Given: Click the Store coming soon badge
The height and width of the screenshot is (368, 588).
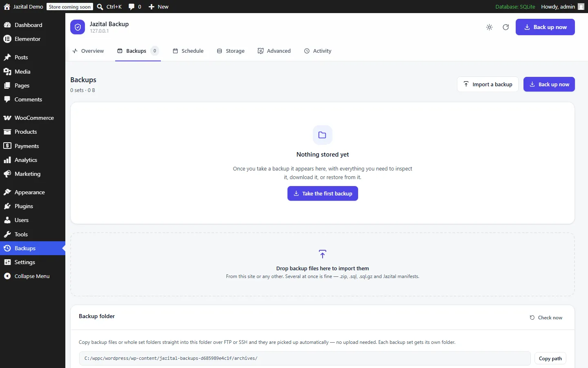Looking at the screenshot, I should click(x=70, y=7).
